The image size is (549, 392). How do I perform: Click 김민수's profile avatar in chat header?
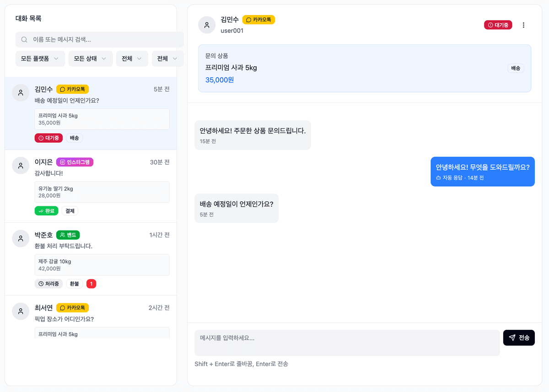tap(207, 25)
